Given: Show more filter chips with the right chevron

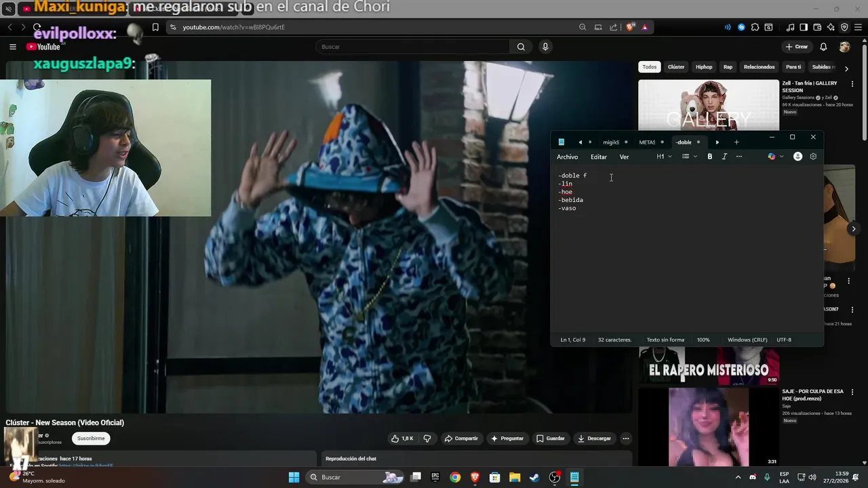Looking at the screenshot, I should 846,68.
